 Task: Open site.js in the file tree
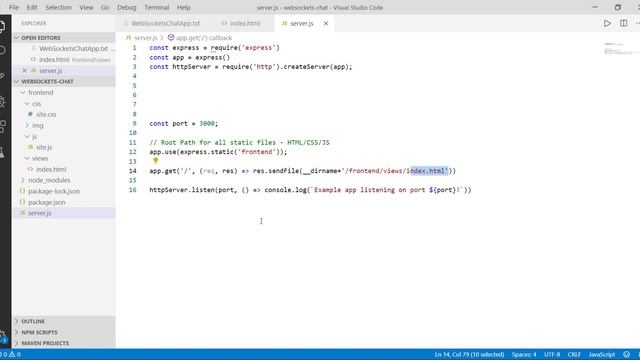pos(44,147)
